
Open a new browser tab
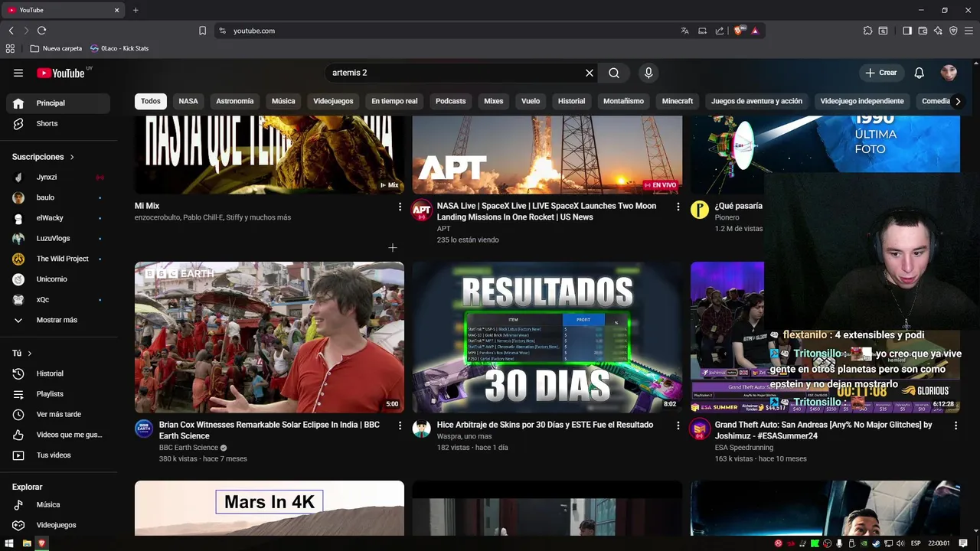(136, 10)
